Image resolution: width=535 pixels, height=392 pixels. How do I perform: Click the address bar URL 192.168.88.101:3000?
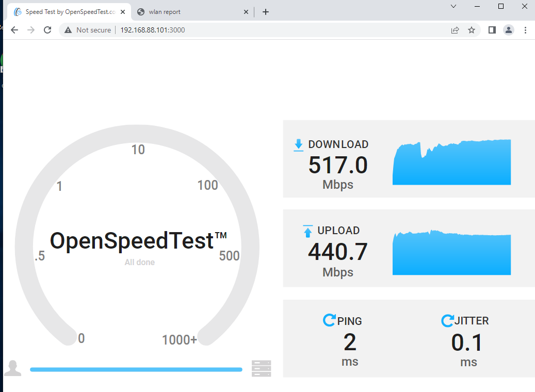[153, 30]
